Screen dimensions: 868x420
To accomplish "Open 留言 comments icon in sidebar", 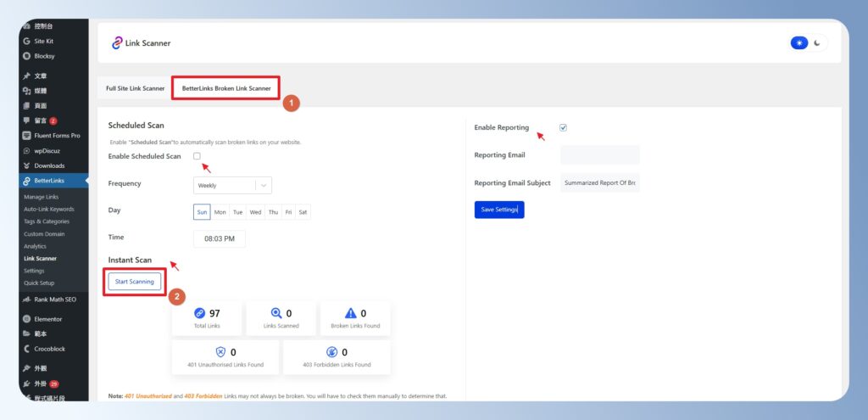I will click(26, 120).
